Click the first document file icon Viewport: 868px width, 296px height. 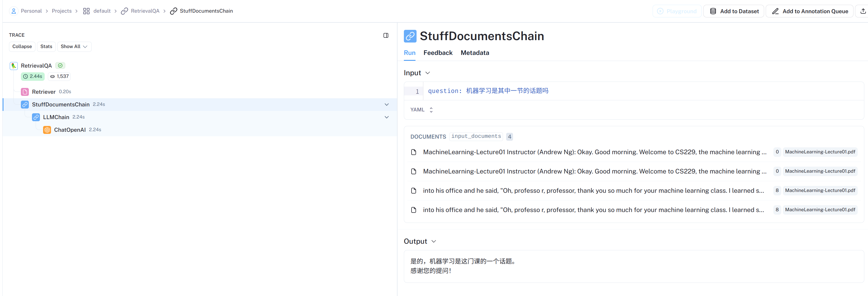414,152
